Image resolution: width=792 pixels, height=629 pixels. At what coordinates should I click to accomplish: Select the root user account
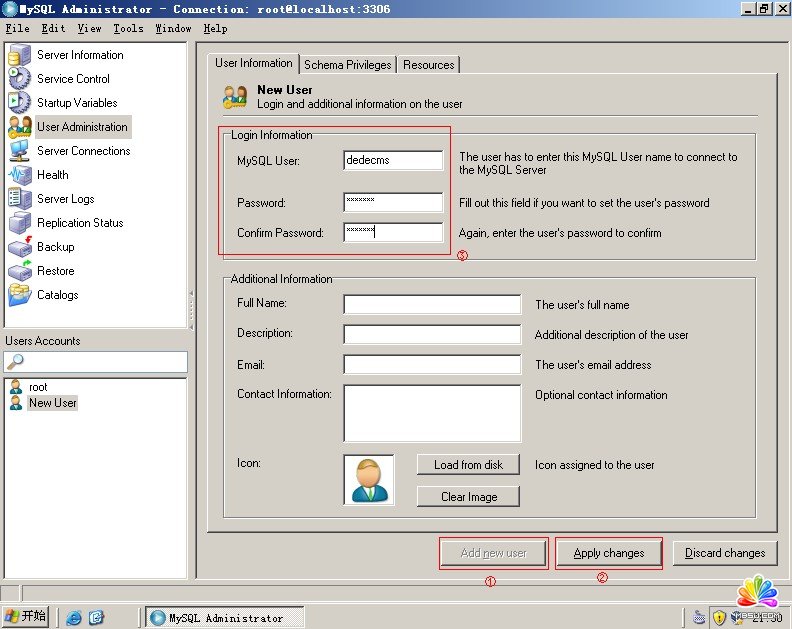(38, 387)
